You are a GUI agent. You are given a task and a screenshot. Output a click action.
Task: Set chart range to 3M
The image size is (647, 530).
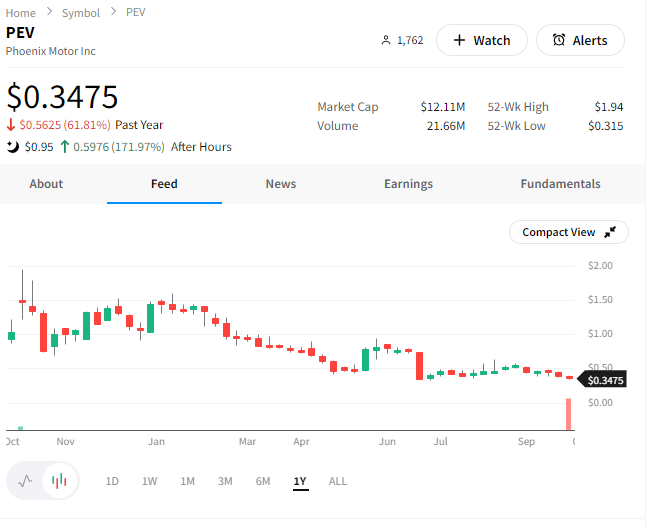pyautogui.click(x=225, y=481)
